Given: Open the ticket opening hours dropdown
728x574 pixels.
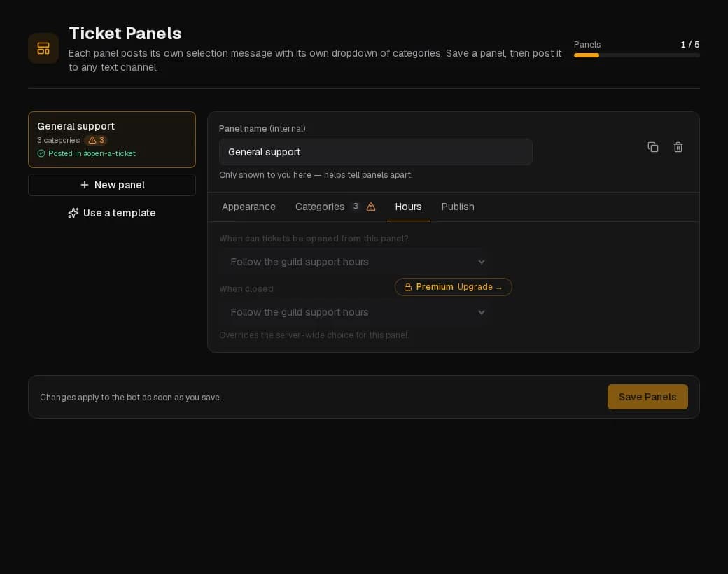Looking at the screenshot, I should pos(355,262).
